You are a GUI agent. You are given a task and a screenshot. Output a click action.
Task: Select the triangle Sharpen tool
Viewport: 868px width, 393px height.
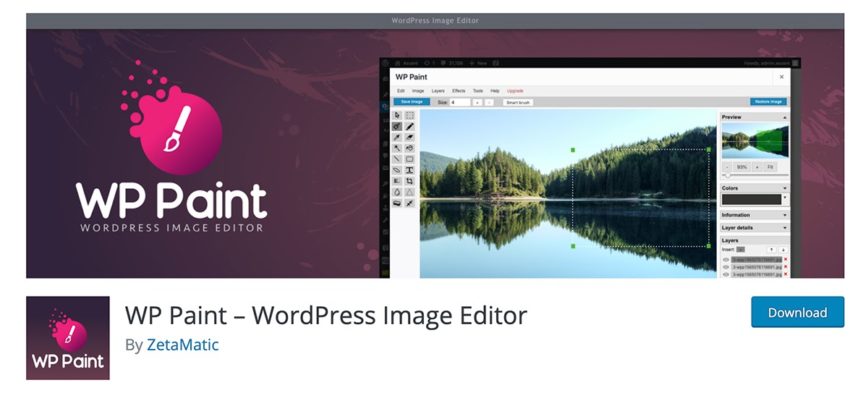(409, 193)
